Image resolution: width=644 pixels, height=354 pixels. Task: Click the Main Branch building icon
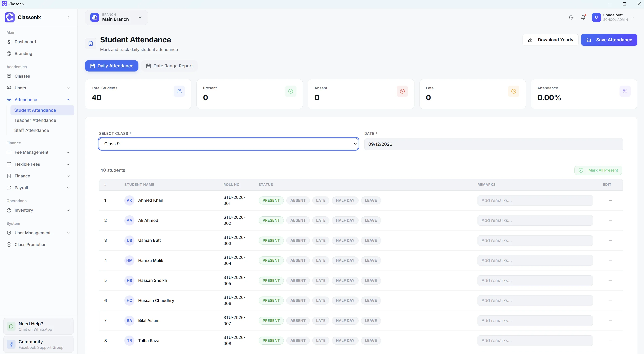click(x=94, y=17)
